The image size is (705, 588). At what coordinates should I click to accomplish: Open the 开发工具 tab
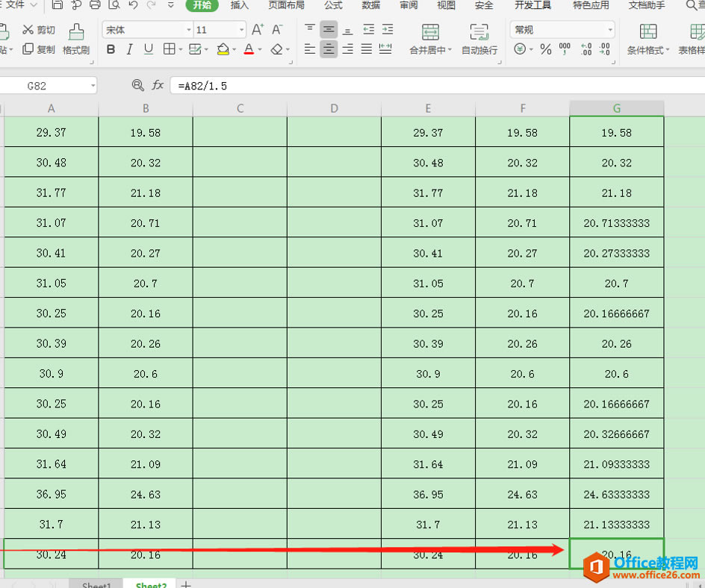[x=532, y=5]
